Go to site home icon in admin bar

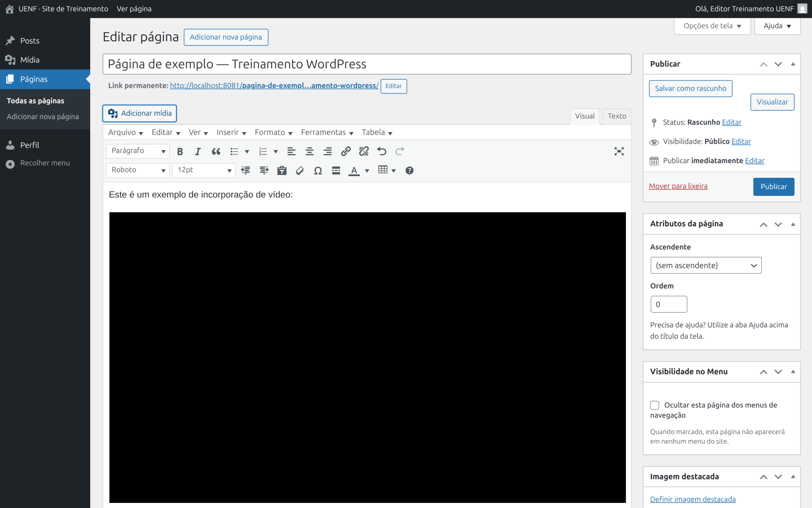10,9
